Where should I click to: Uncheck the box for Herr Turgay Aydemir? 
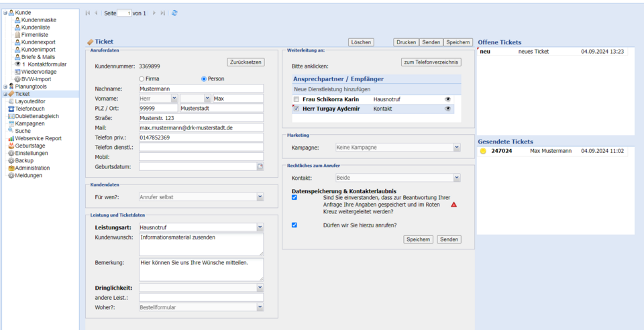coord(296,109)
